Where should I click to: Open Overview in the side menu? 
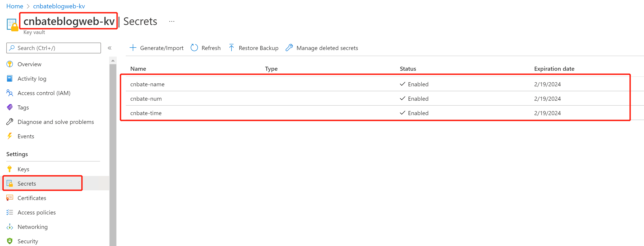tap(30, 64)
